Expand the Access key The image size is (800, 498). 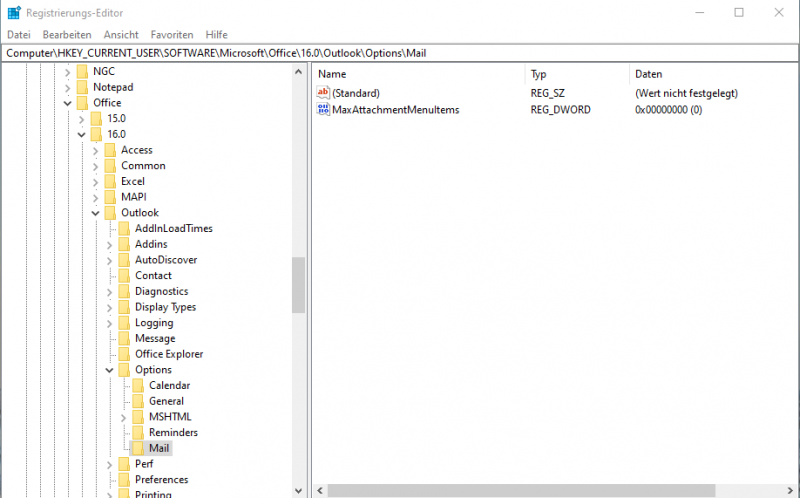pyautogui.click(x=95, y=151)
